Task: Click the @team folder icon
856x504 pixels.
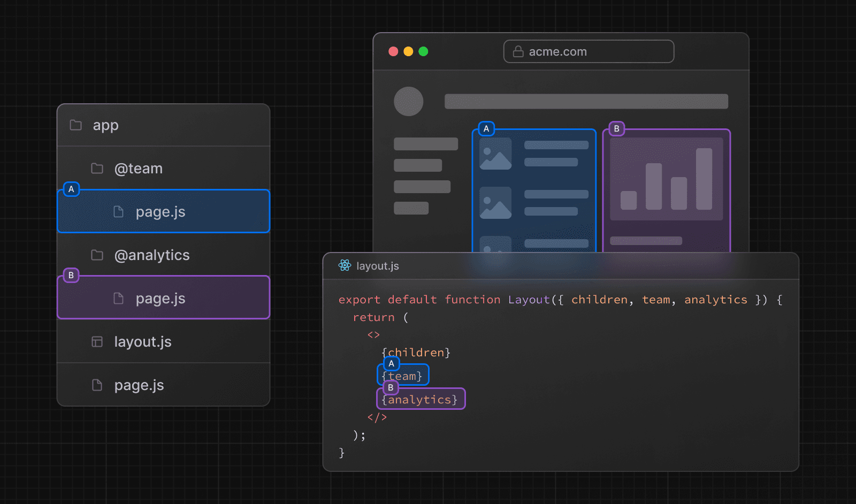Action: point(97,169)
